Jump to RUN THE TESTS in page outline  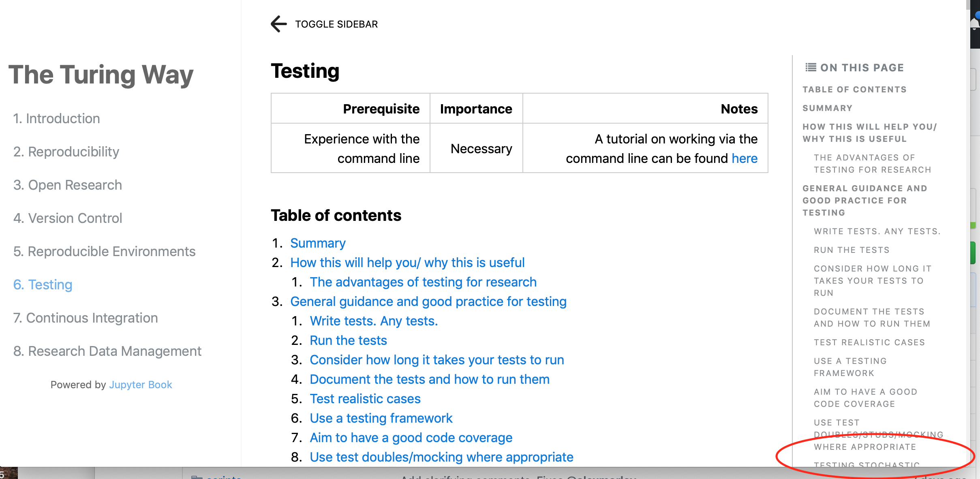[851, 250]
